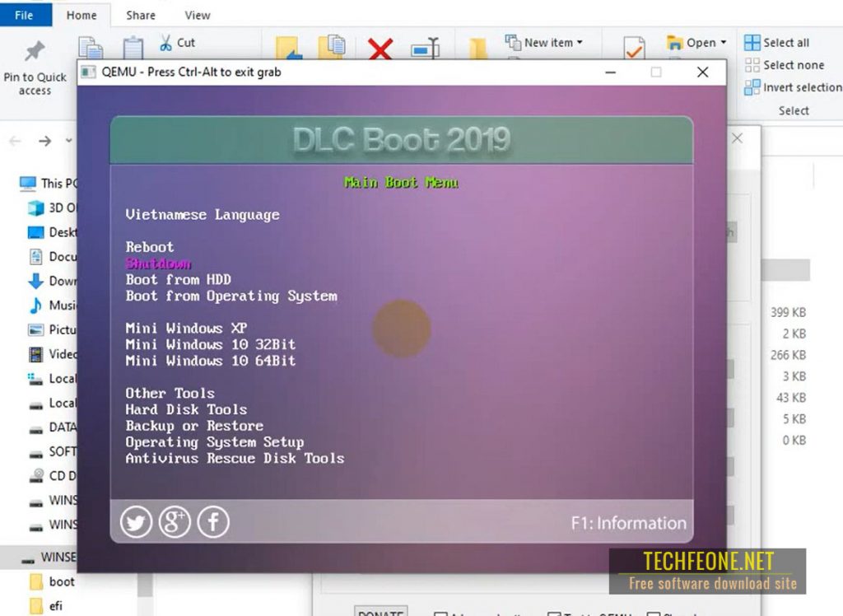The image size is (843, 616).
Task: Click Invert selection in the ribbon
Action: (793, 87)
